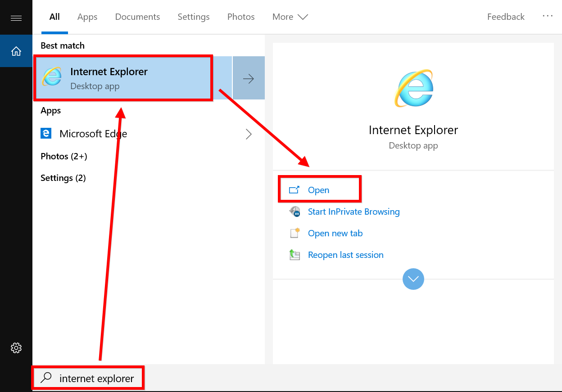Click the Internet Explorer logo in preview pane

(x=413, y=89)
